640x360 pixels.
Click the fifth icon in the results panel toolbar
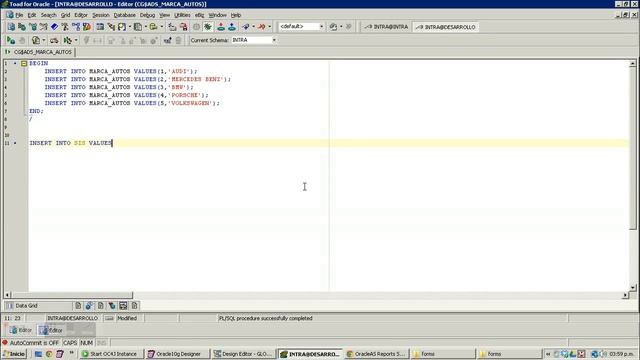[x=123, y=305]
